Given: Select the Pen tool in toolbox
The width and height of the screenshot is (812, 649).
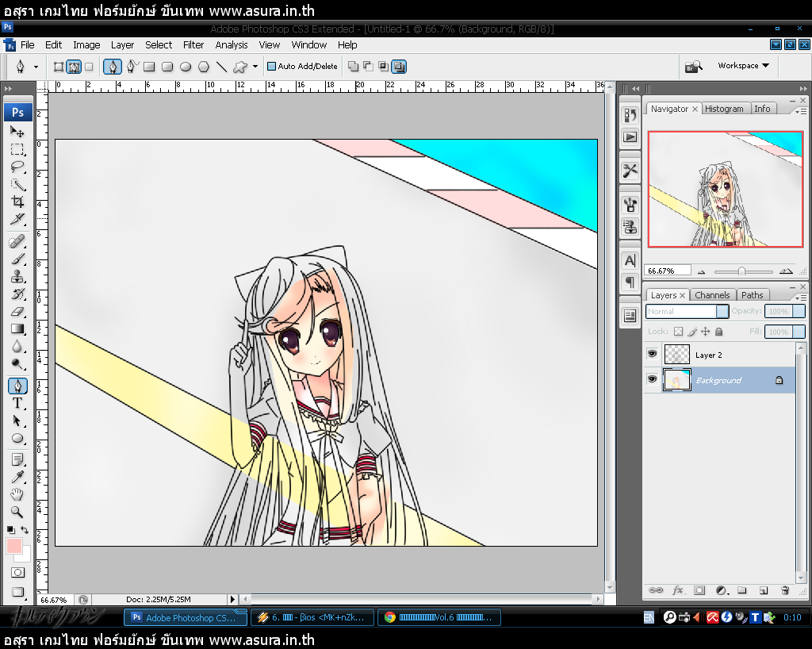Looking at the screenshot, I should [x=17, y=386].
